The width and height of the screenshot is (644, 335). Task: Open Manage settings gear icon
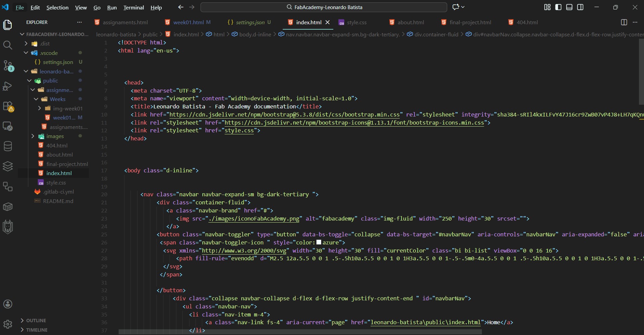click(x=7, y=324)
